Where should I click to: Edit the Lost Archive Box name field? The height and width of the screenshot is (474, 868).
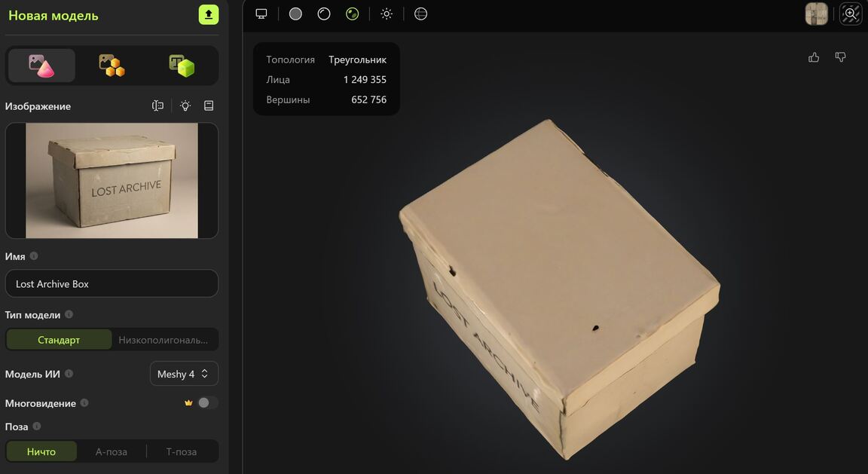point(112,283)
